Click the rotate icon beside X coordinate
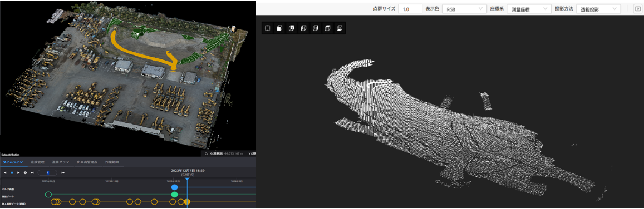 click(207, 153)
